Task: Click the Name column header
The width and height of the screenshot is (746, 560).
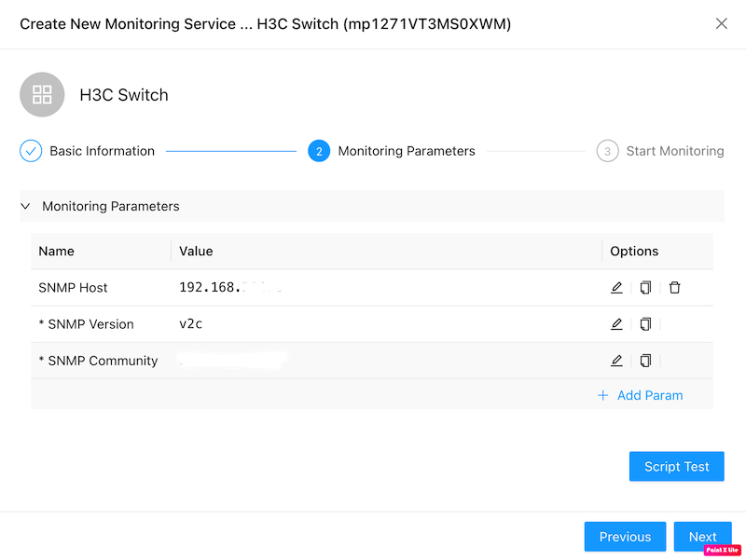Action: [57, 252]
